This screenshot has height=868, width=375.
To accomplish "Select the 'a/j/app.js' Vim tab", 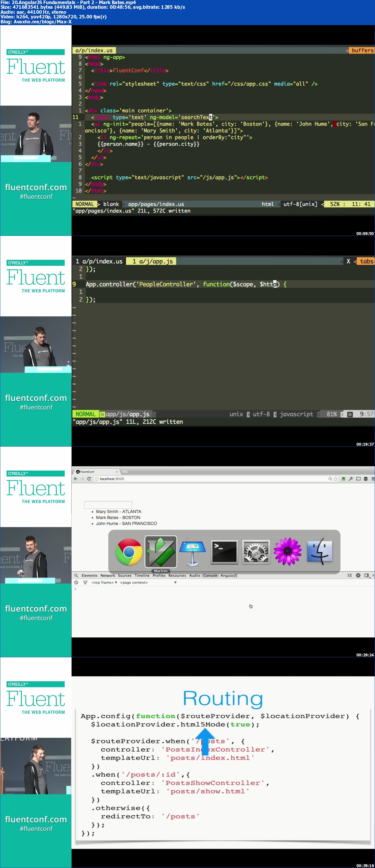I will point(152,261).
